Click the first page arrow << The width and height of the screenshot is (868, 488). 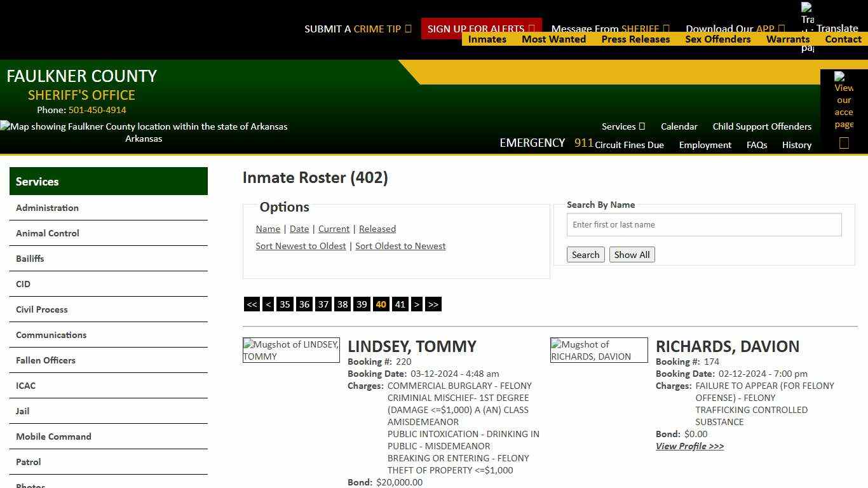252,304
